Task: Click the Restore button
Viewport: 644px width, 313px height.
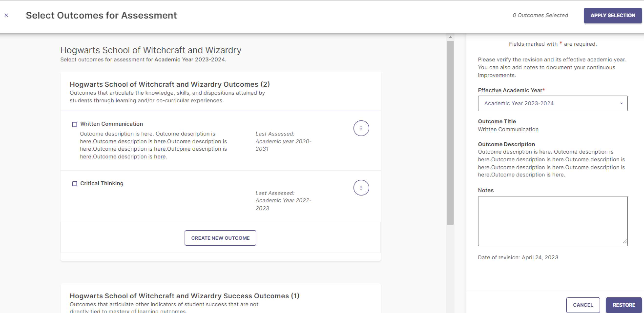Action: pyautogui.click(x=624, y=305)
